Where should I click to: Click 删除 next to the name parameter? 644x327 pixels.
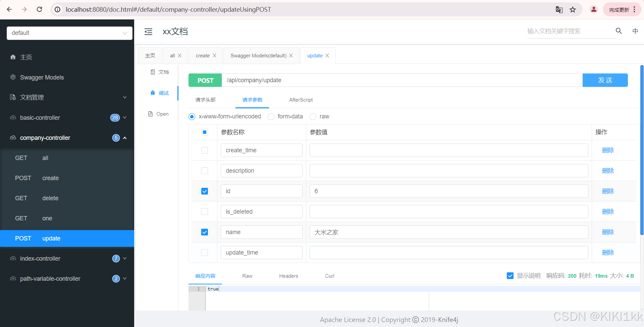pos(608,232)
